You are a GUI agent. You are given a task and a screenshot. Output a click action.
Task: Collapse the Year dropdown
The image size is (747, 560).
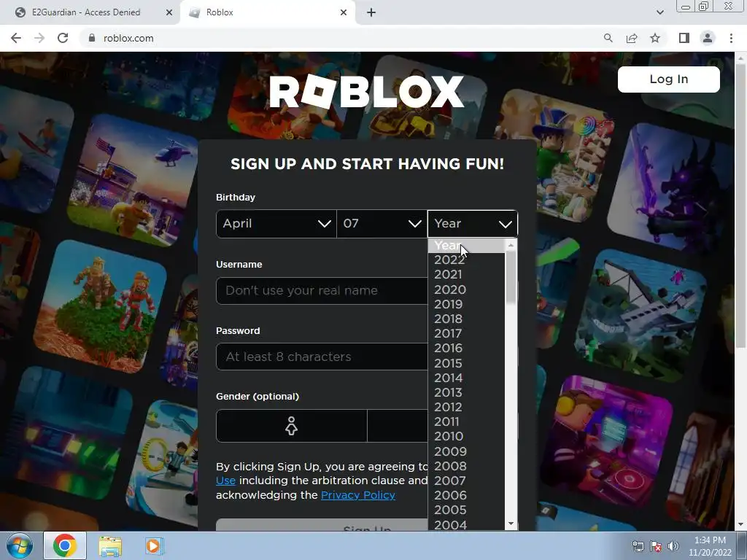tap(472, 223)
